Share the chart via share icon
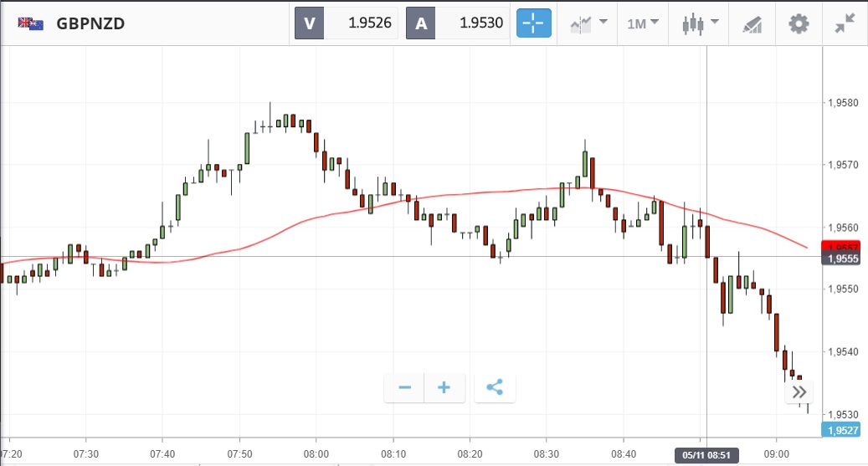This screenshot has height=466, width=868. coord(495,387)
